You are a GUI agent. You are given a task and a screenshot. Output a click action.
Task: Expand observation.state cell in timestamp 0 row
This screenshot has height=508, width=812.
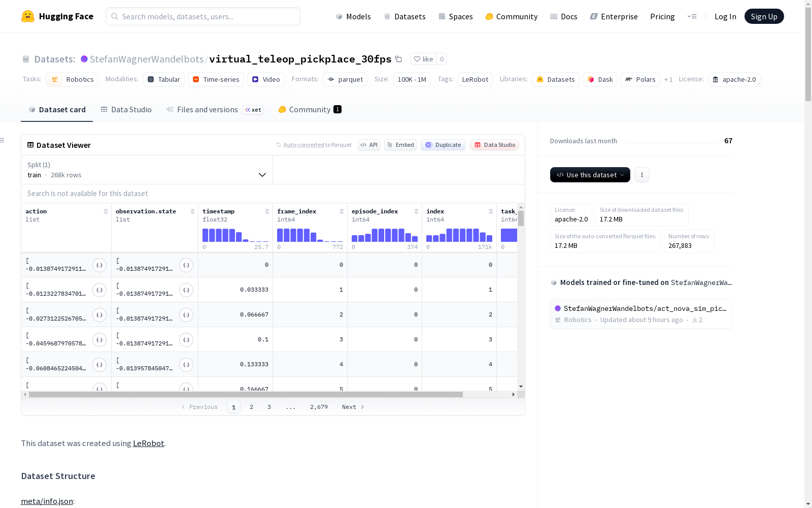(186, 265)
